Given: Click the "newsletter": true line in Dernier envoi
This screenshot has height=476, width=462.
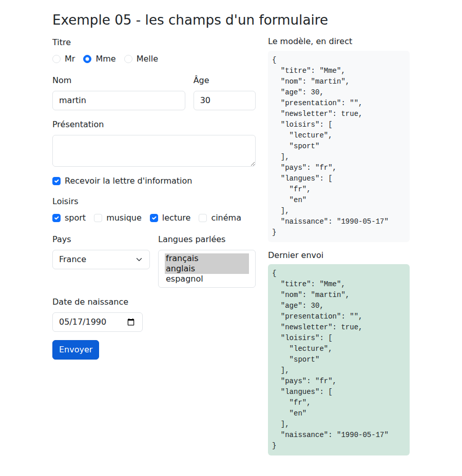Looking at the screenshot, I should pyautogui.click(x=321, y=327).
